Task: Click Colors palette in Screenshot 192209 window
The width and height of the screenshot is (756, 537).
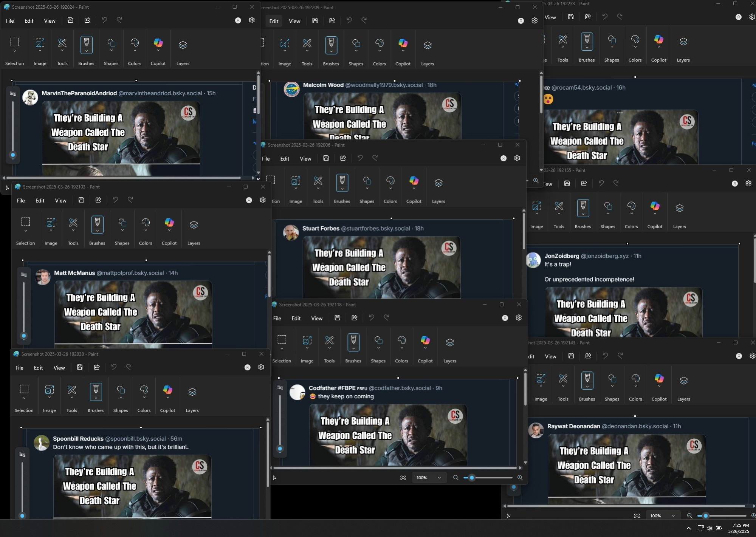Action: [x=379, y=43]
